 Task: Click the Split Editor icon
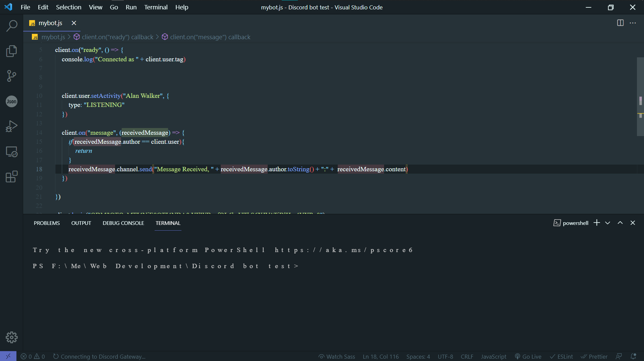coord(620,23)
